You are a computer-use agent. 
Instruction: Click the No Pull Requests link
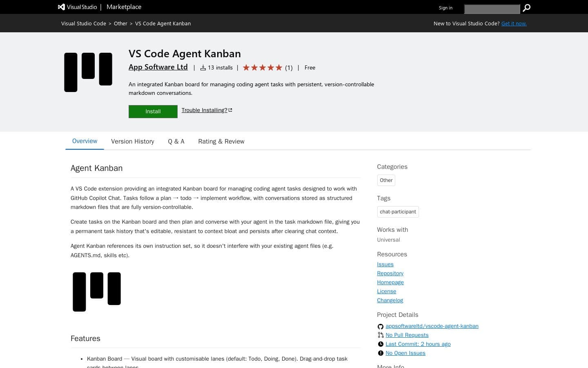pyautogui.click(x=407, y=335)
